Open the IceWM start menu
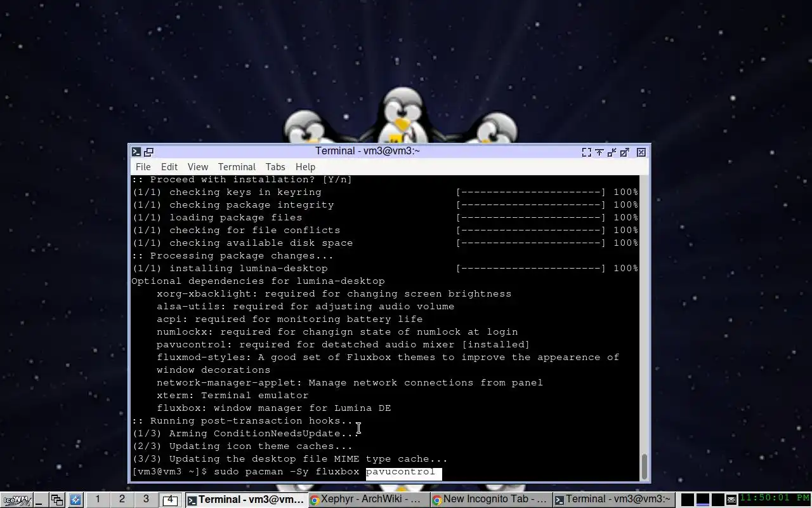812x508 pixels. pos(16,500)
